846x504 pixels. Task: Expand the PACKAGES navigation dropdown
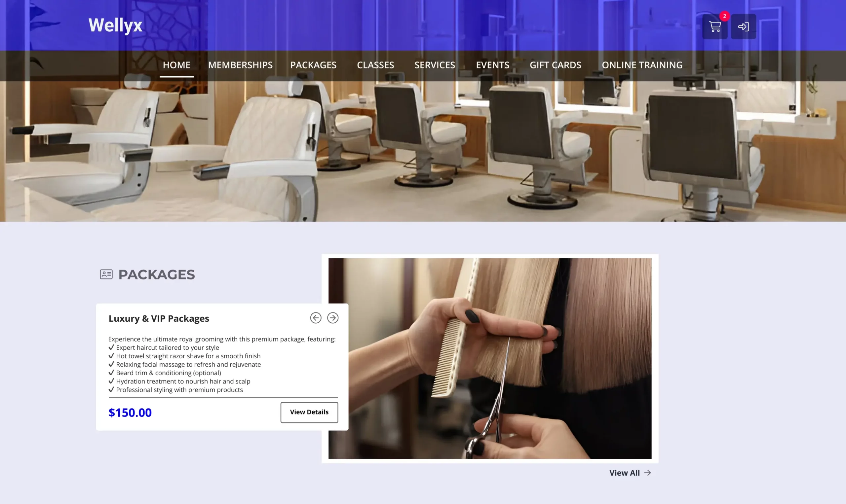(x=313, y=65)
